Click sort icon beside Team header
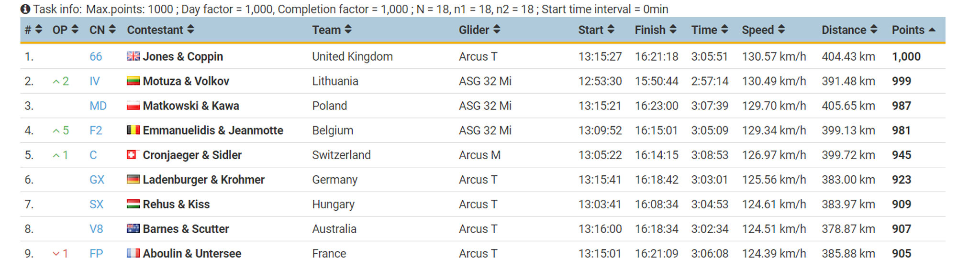This screenshot has height=258, width=980. point(348,30)
